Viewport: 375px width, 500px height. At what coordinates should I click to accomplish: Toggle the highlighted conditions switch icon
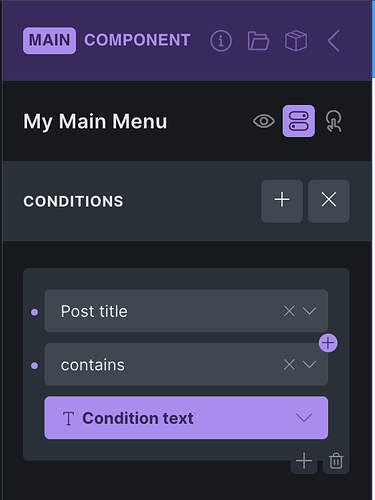[x=299, y=121]
